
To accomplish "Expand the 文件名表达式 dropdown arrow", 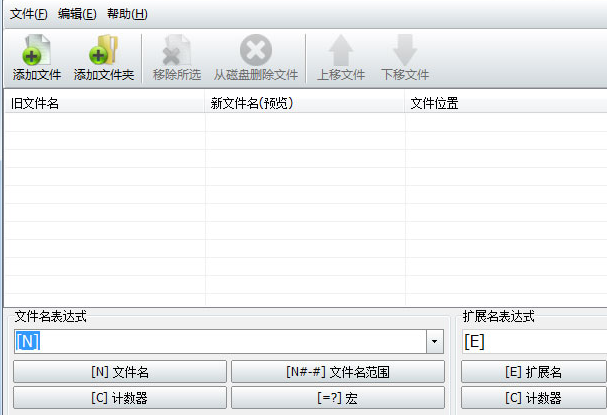I will [x=435, y=341].
